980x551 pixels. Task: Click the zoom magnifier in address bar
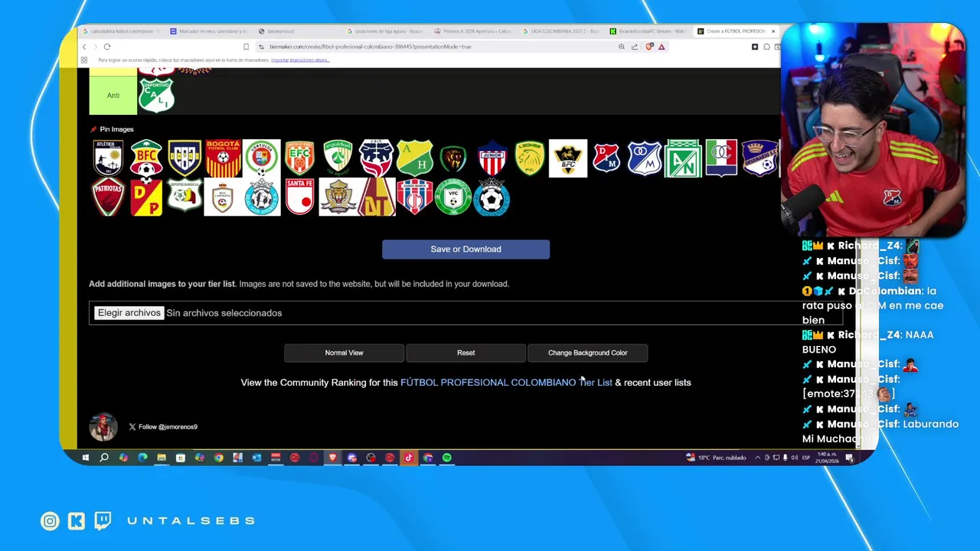coord(622,47)
